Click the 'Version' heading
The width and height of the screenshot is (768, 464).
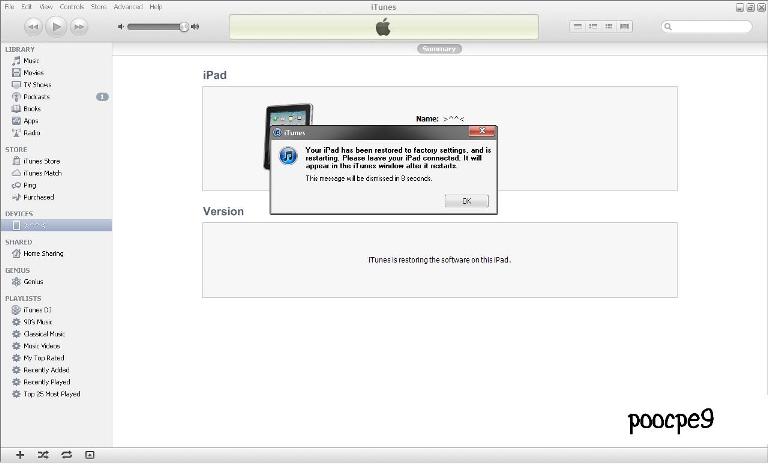223,211
